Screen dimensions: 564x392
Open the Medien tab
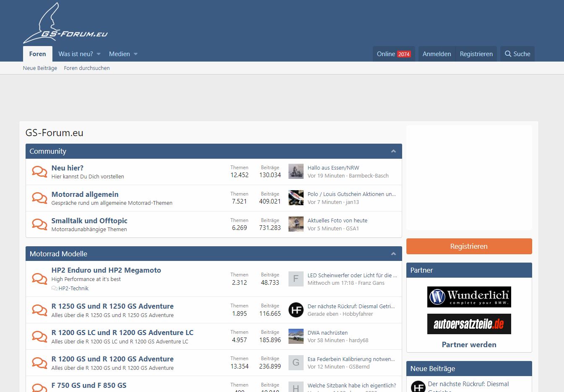(120, 54)
